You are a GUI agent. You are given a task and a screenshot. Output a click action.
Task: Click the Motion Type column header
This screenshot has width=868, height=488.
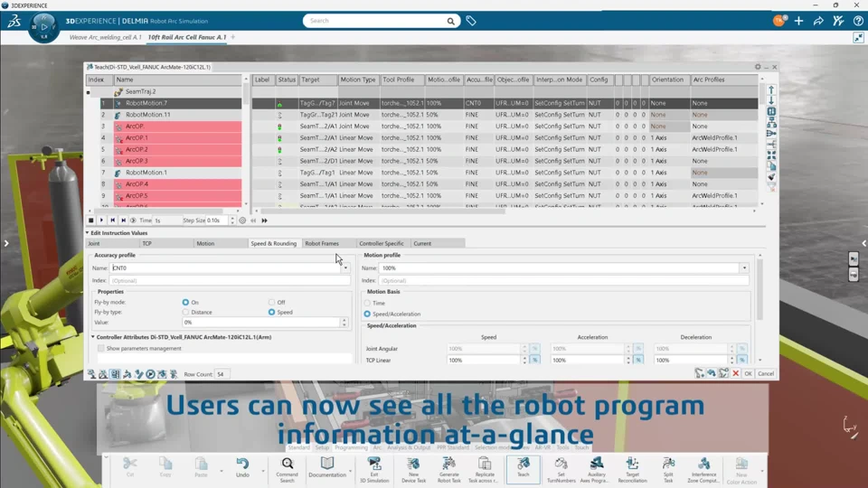coord(358,80)
